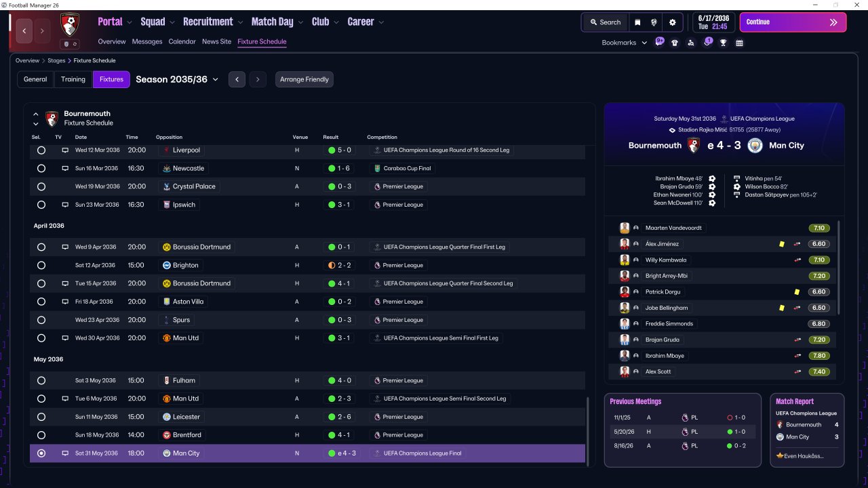Viewport: 868px width, 488px height.
Task: Select the Crystal Palace fixture radio button
Action: point(41,186)
